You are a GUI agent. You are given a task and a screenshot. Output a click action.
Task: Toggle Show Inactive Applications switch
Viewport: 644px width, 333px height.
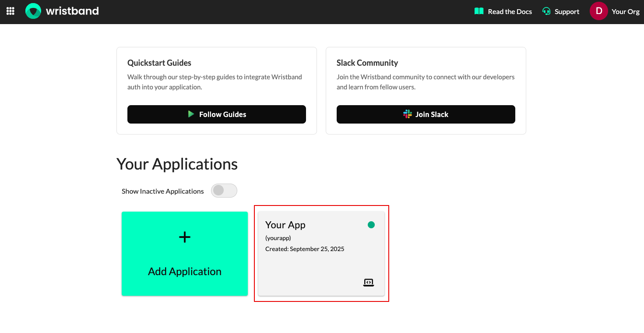[224, 191]
